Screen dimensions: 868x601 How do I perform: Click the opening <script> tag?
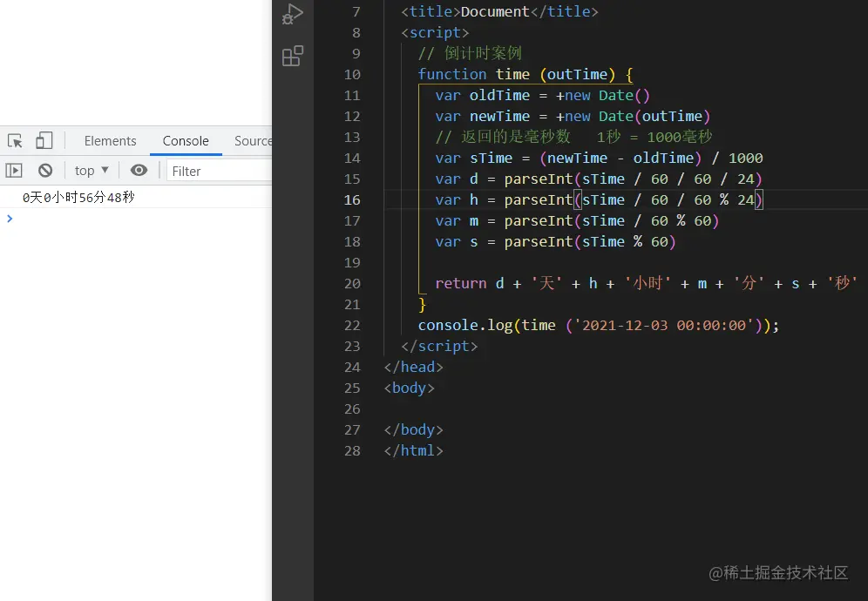pyautogui.click(x=435, y=32)
